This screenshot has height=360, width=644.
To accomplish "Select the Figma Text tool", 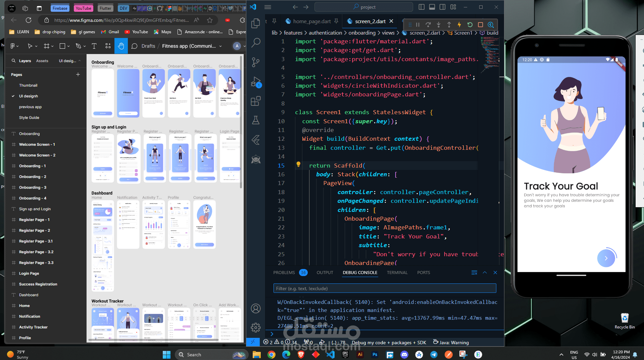I will [94, 46].
